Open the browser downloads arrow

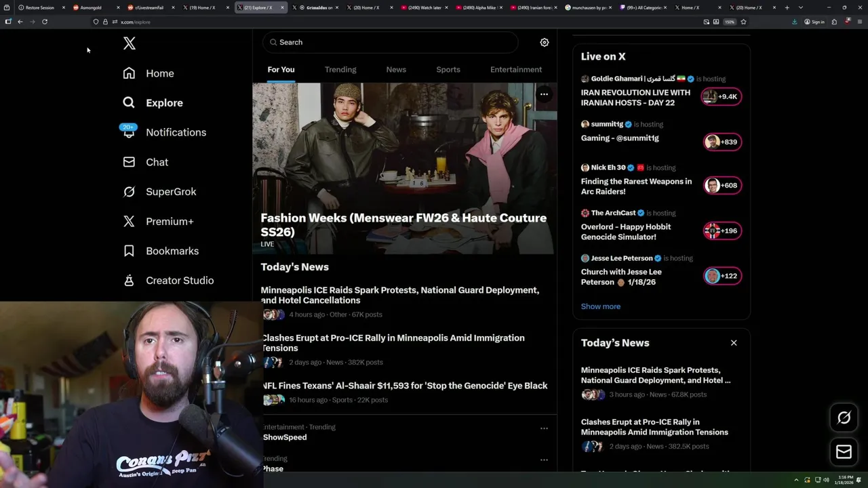(794, 22)
